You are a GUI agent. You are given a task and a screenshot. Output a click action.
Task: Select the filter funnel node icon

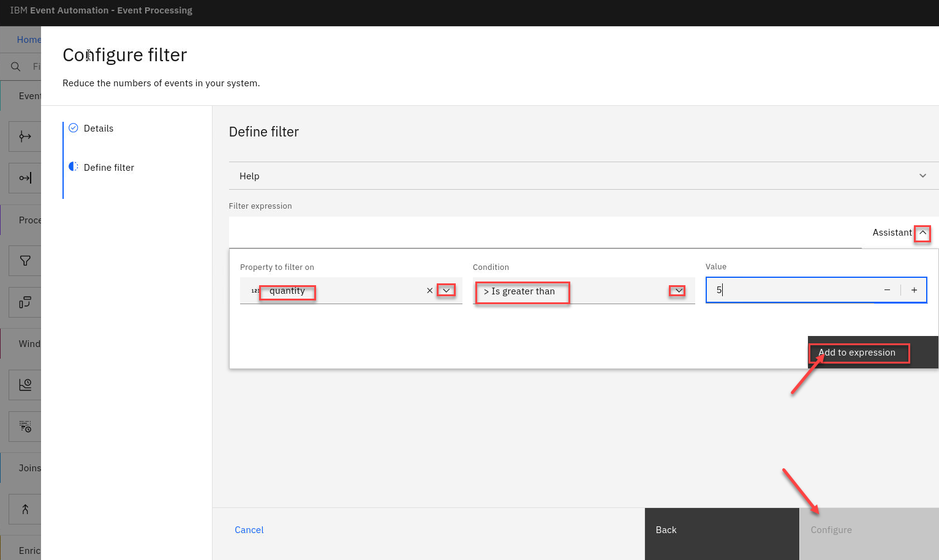pos(25,261)
